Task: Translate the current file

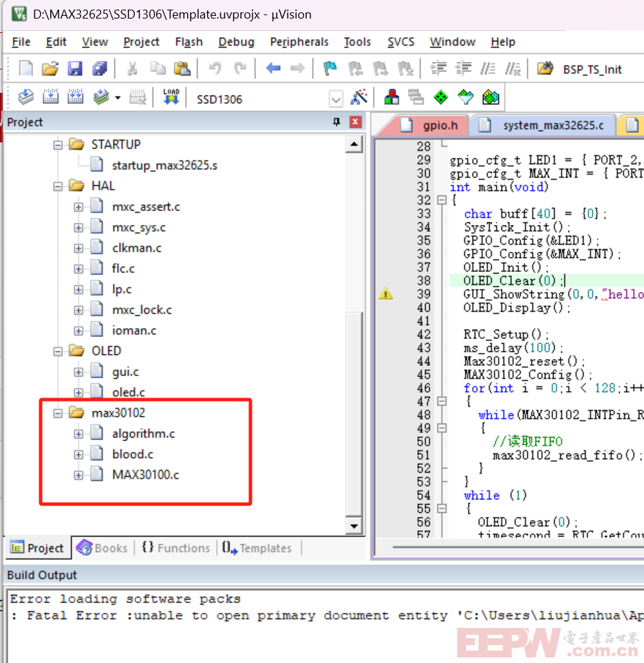Action: point(26,97)
